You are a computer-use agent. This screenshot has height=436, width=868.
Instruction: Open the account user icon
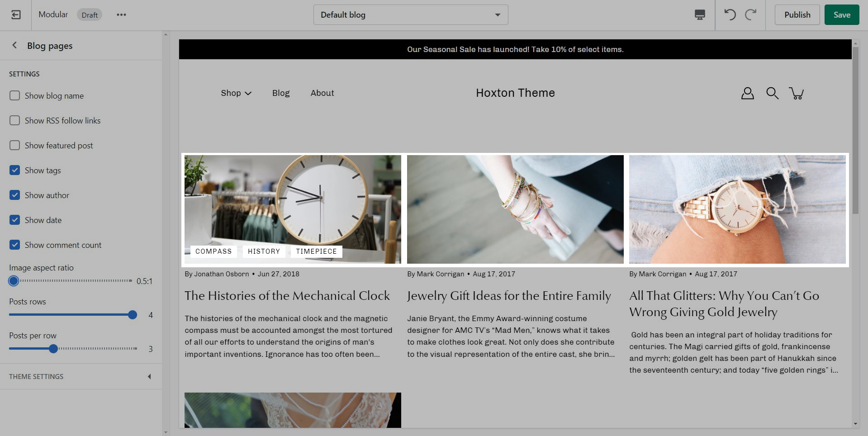(747, 93)
